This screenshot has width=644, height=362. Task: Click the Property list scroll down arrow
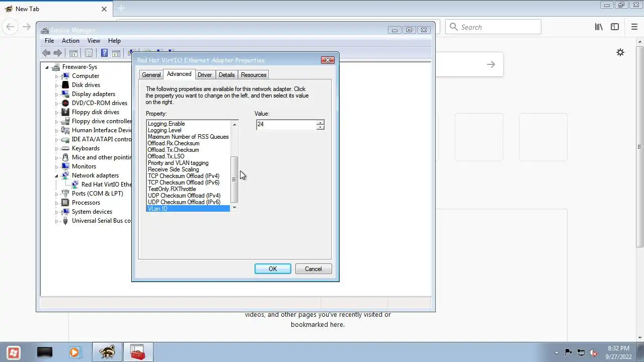234,208
